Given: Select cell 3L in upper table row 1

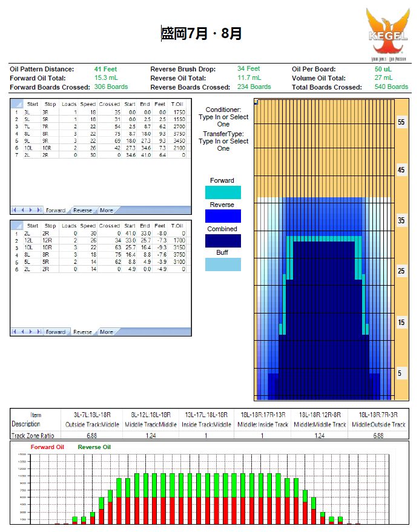Looking at the screenshot, I should [32, 112].
